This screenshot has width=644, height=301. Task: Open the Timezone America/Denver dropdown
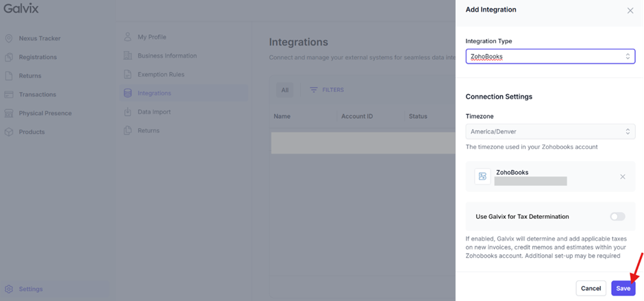(x=550, y=132)
